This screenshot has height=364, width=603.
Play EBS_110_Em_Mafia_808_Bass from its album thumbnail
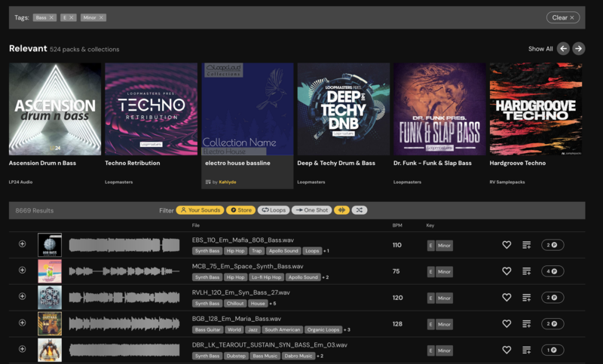click(x=50, y=245)
